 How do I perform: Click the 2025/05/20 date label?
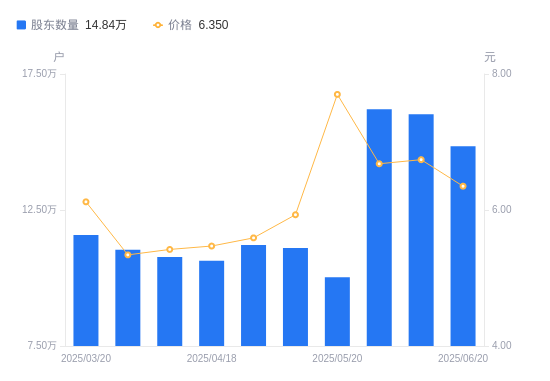pyautogui.click(x=337, y=358)
